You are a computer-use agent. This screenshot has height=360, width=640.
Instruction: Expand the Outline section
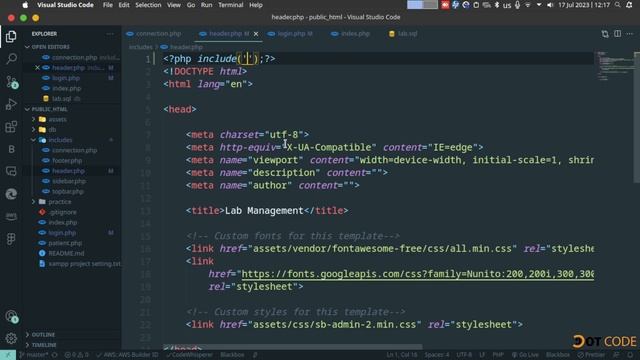point(27,335)
